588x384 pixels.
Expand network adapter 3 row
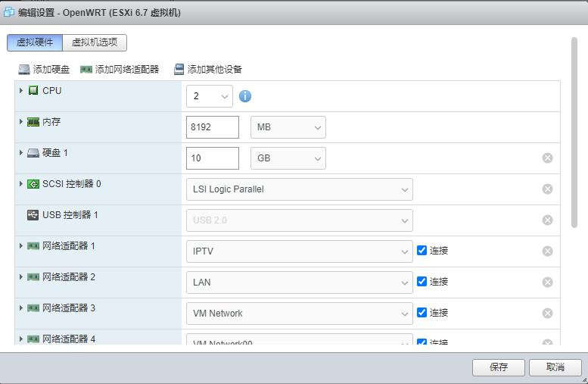pos(21,308)
